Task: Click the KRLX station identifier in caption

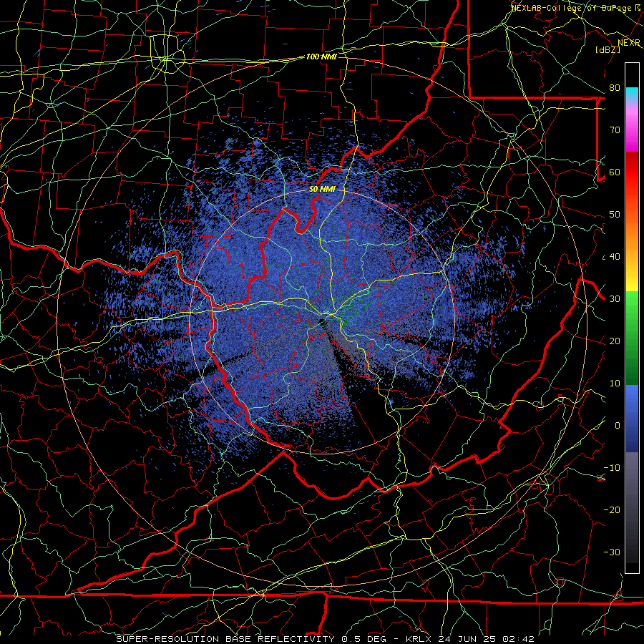Action: coord(419,639)
